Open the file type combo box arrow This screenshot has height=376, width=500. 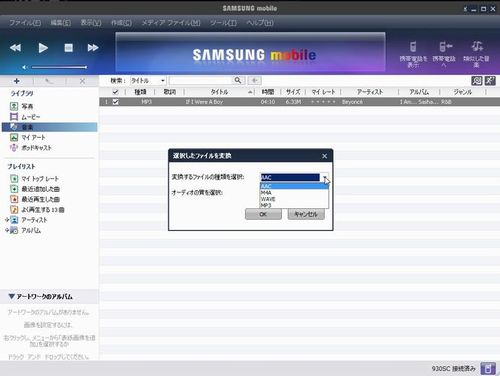click(x=324, y=177)
